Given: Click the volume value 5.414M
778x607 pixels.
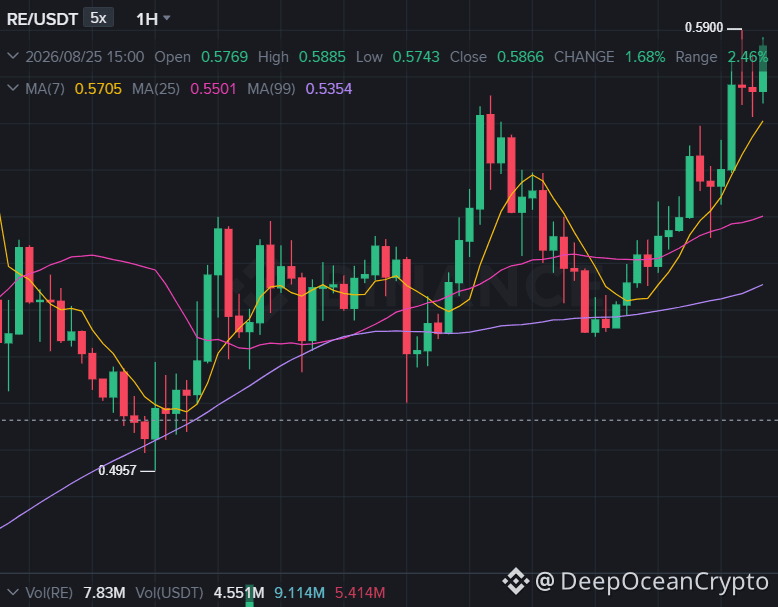Looking at the screenshot, I should click(360, 593).
